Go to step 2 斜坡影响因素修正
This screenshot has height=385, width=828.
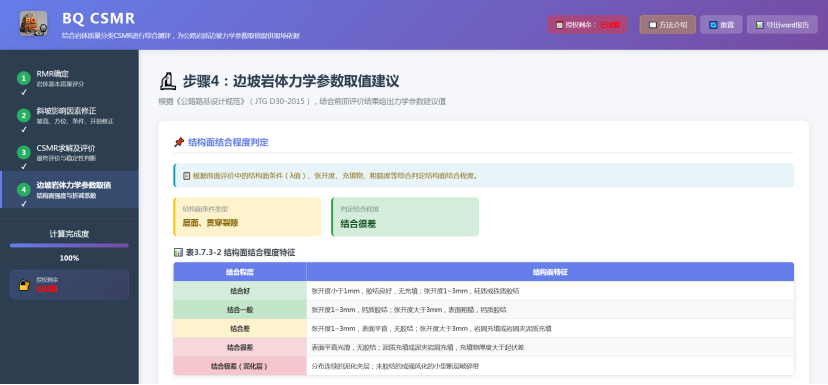(69, 116)
